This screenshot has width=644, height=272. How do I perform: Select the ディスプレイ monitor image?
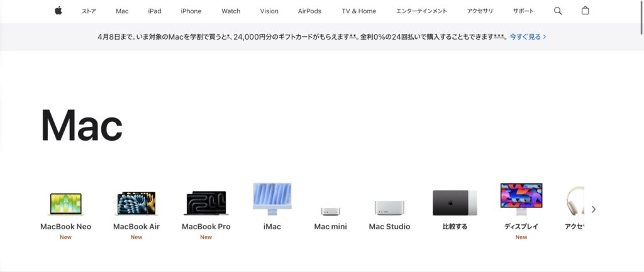point(521,199)
